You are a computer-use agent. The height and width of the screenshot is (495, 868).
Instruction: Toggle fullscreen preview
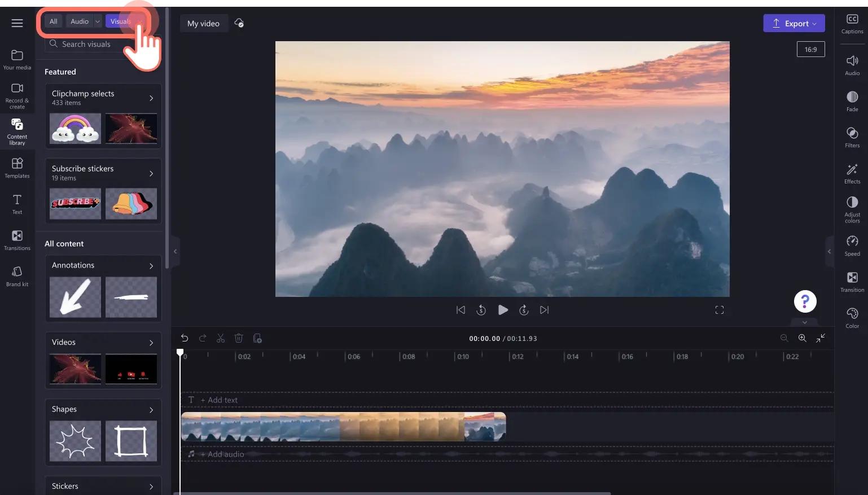pos(719,310)
